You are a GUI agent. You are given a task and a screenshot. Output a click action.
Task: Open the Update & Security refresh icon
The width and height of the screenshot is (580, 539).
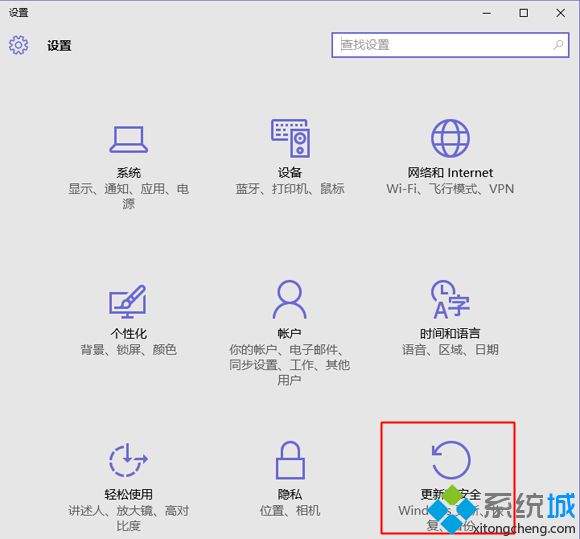pos(451,460)
